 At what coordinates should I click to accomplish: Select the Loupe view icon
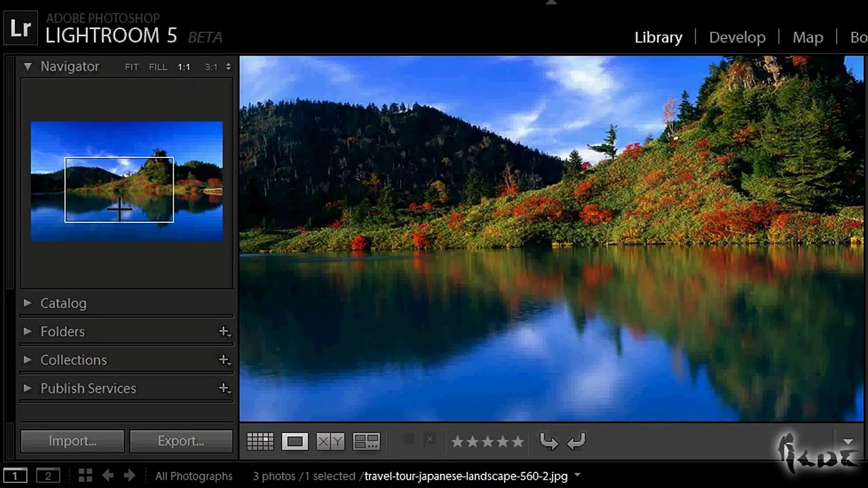pyautogui.click(x=295, y=442)
